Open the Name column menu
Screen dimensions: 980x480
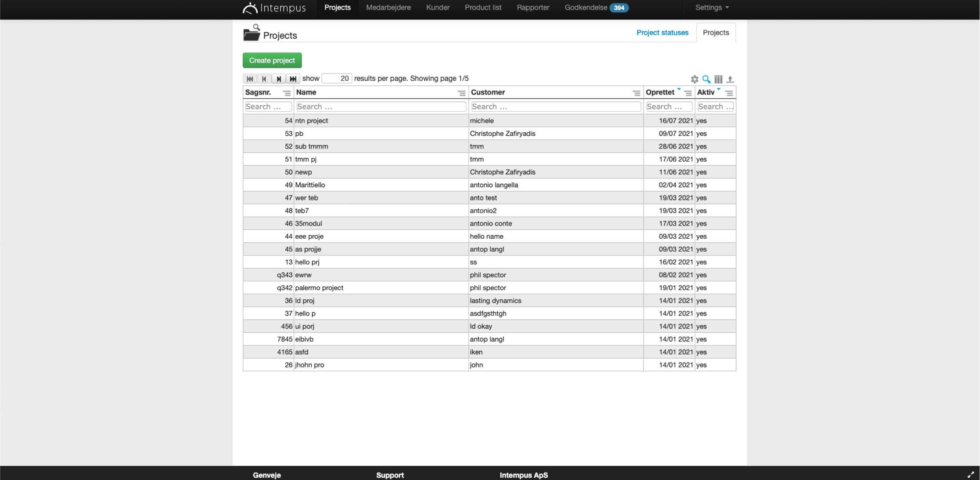coord(461,93)
